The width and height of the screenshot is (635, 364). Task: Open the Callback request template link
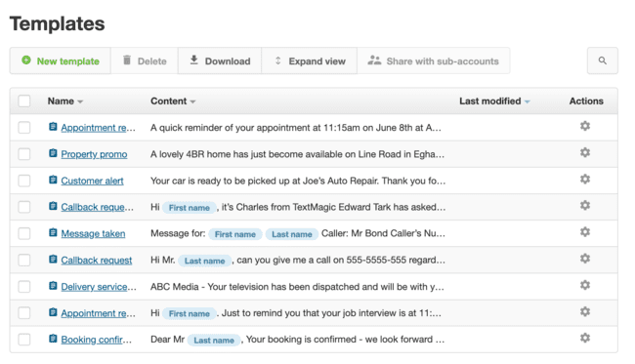coord(97,261)
